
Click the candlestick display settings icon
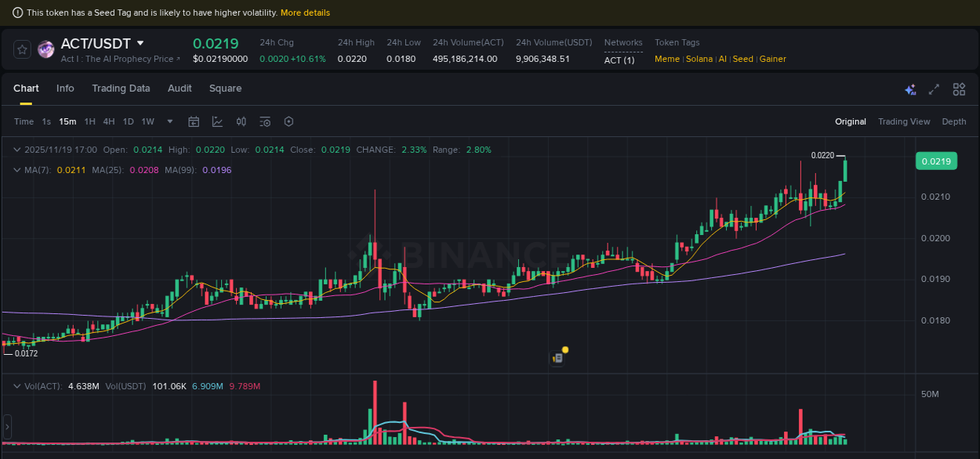click(241, 121)
